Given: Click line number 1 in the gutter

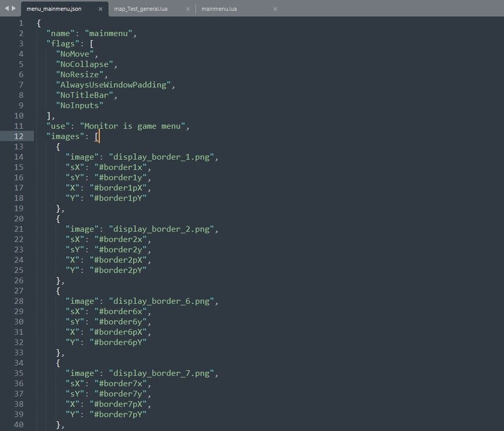Looking at the screenshot, I should pyautogui.click(x=21, y=23).
